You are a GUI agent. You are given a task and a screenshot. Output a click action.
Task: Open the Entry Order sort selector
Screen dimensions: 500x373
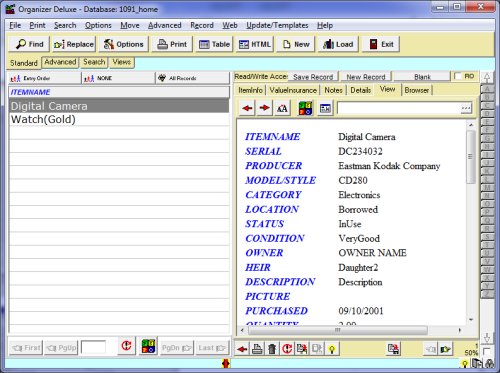point(45,78)
